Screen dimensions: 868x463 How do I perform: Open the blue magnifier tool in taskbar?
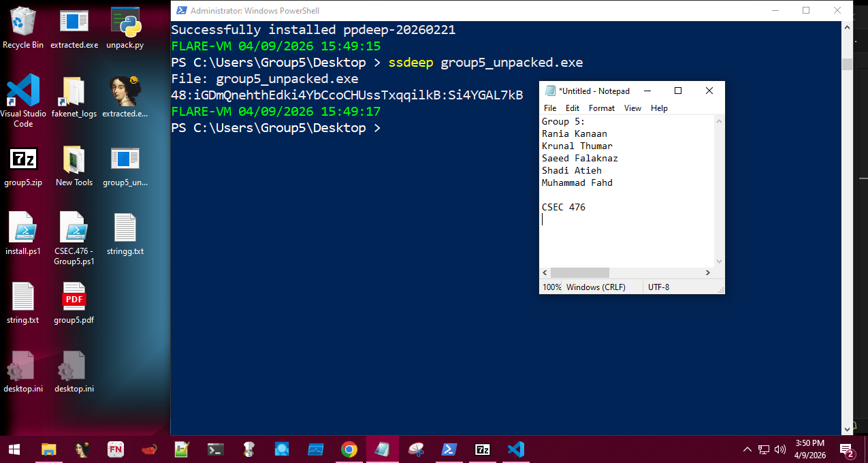[283, 449]
